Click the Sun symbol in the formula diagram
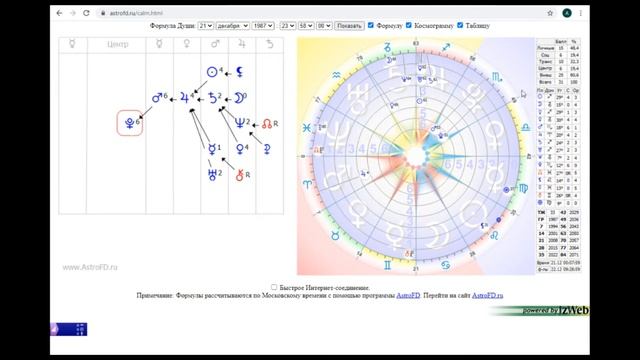640x360 pixels. coord(212,72)
